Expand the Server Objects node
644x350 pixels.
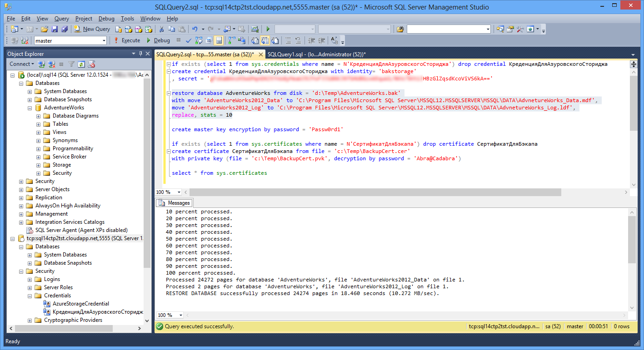coord(21,189)
